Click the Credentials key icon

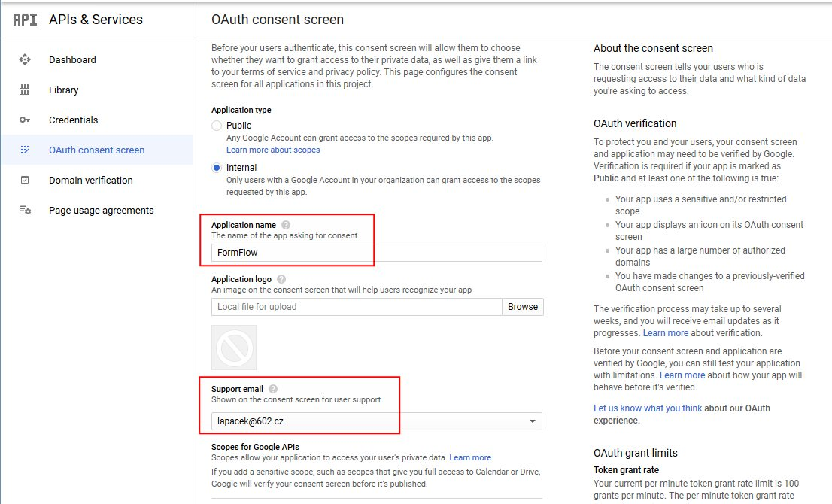25,120
